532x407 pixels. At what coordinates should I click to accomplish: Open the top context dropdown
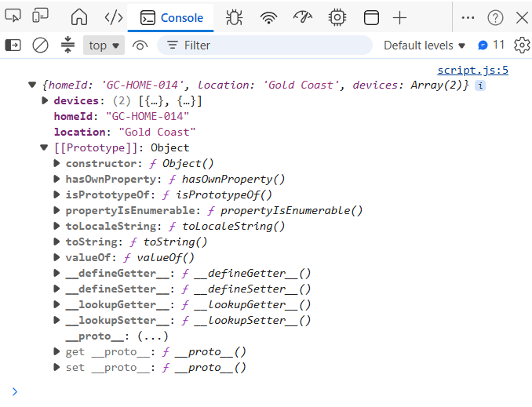[x=104, y=45]
